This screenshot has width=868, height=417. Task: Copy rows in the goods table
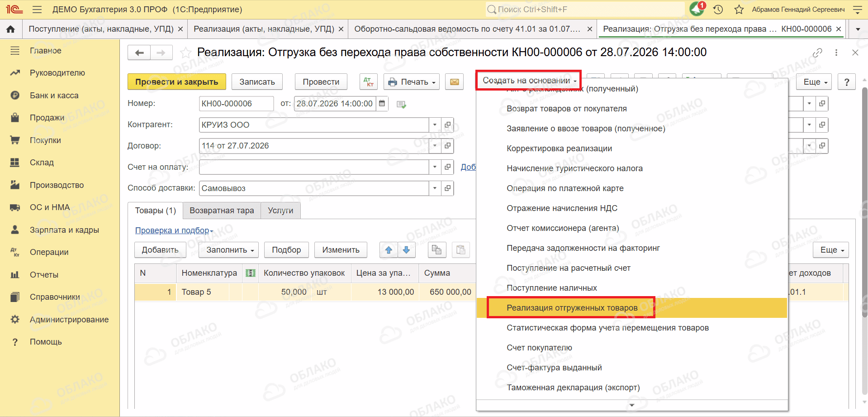[437, 250]
